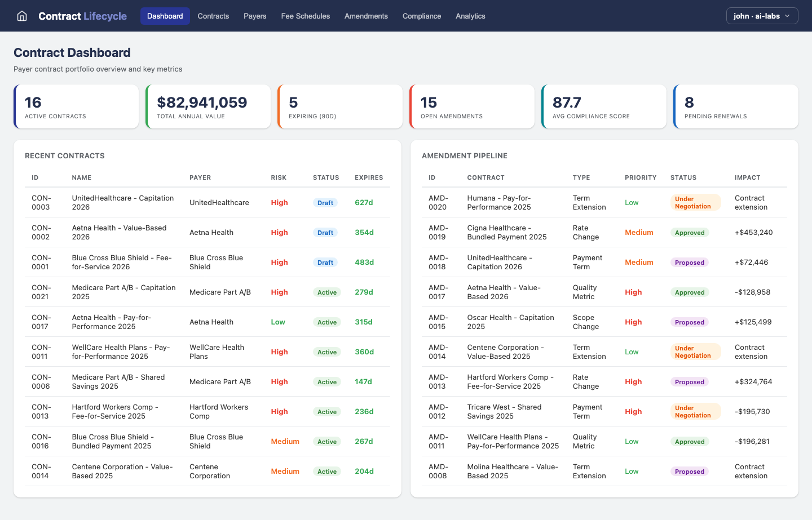Click the home icon in the navbar
The height and width of the screenshot is (520, 812).
pos(21,16)
